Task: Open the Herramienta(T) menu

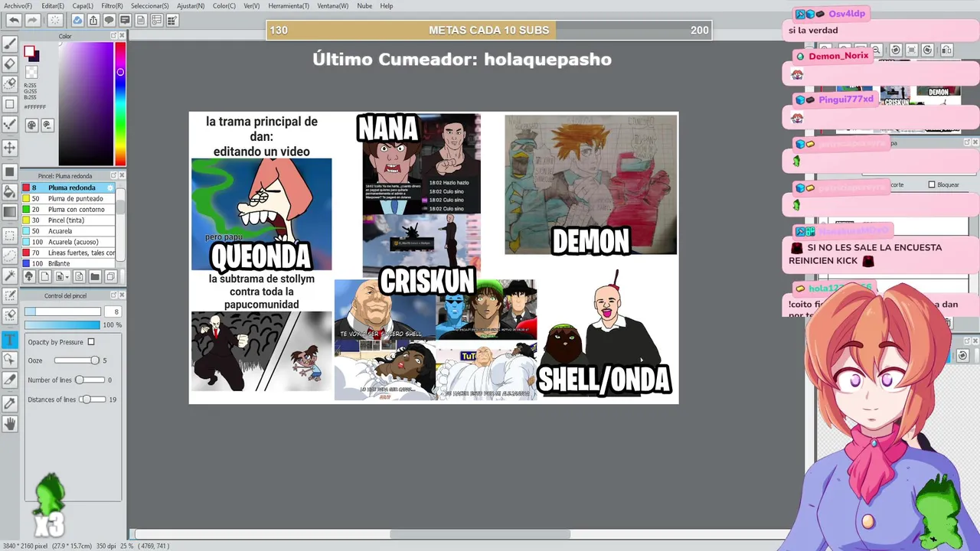Action: (x=289, y=5)
